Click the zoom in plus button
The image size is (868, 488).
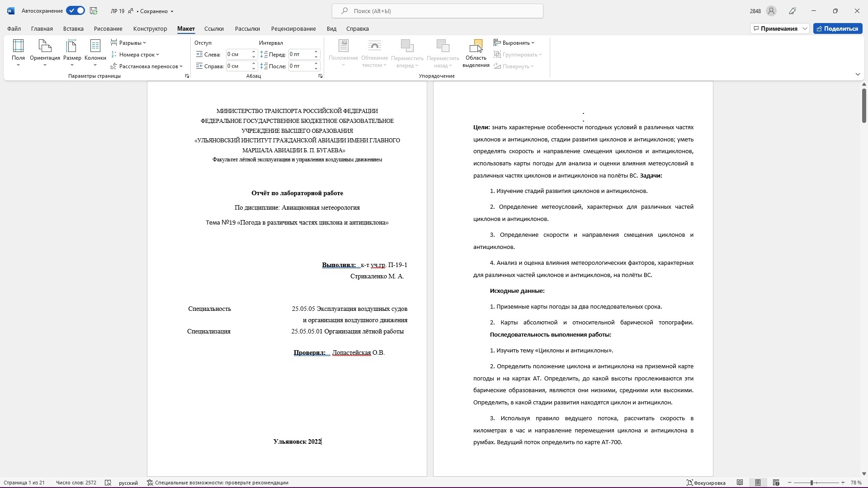[x=843, y=483]
